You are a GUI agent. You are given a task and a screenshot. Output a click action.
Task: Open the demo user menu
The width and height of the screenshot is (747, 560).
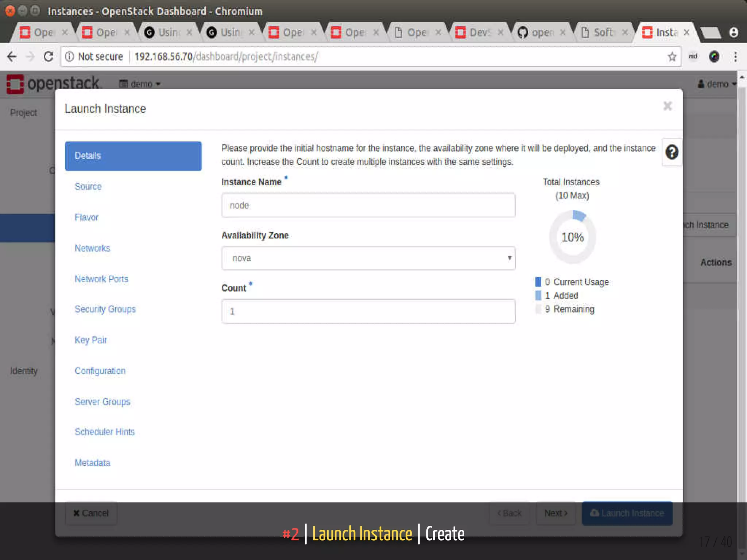pos(716,84)
